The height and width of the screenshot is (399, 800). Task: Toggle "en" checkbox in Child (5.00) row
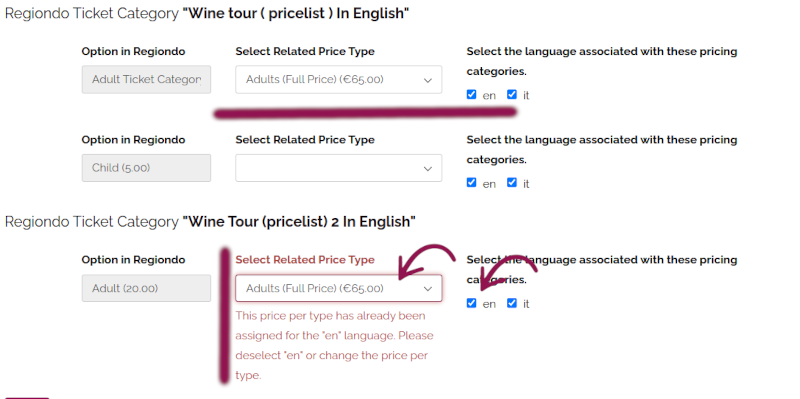click(471, 183)
